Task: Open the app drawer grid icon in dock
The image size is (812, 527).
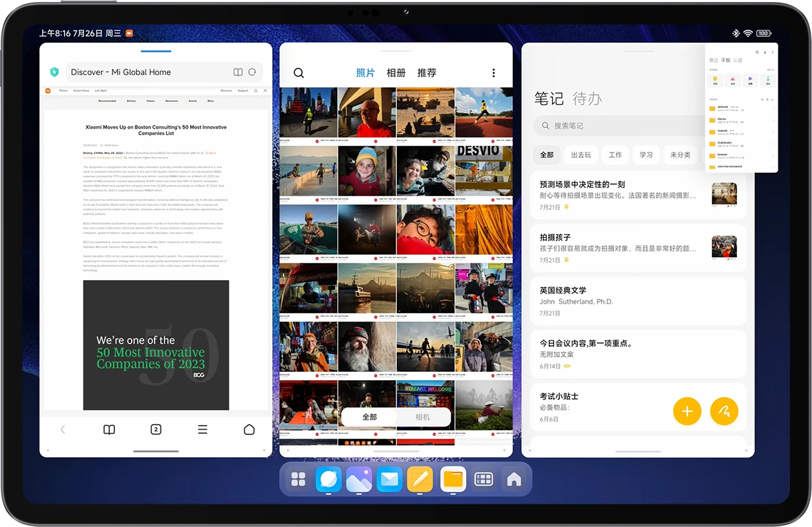Action: point(298,479)
